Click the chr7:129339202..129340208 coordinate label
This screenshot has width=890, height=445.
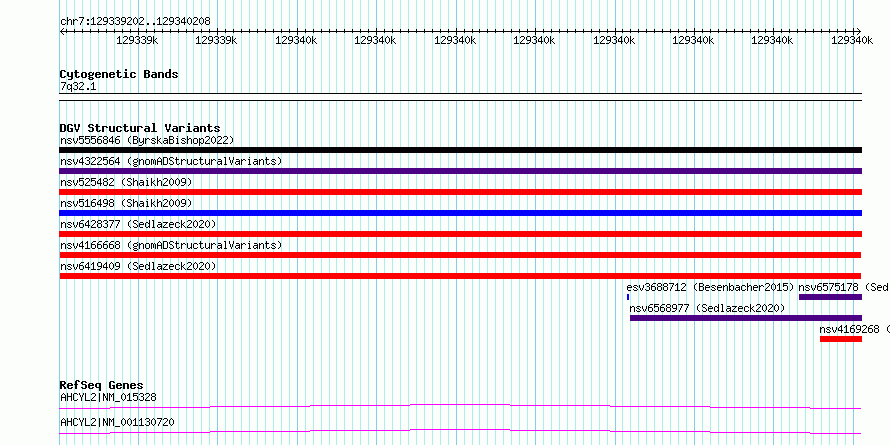click(135, 22)
